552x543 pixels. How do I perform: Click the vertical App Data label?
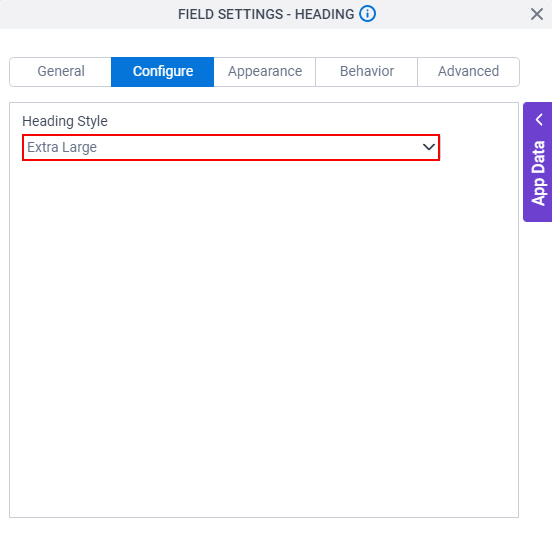tap(538, 173)
